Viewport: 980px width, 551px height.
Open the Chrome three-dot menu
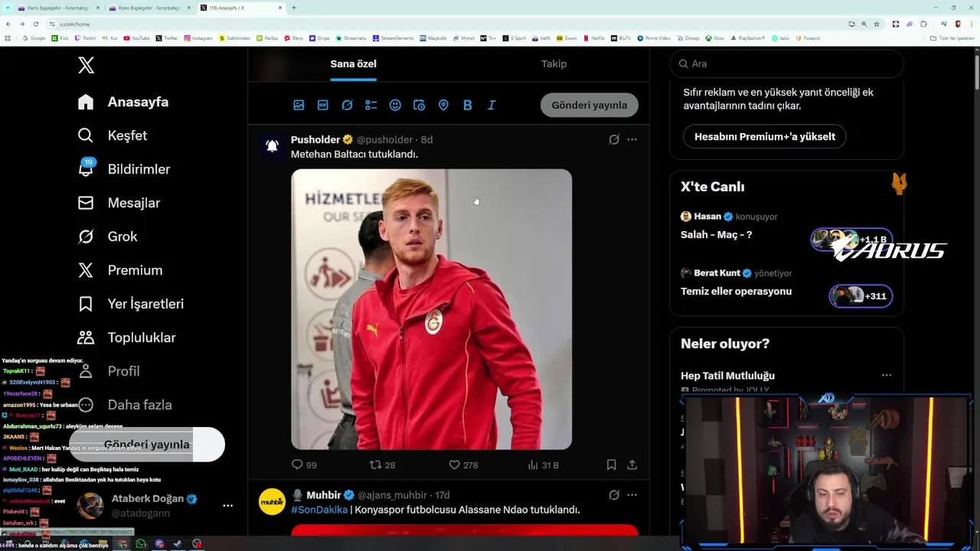[x=971, y=24]
